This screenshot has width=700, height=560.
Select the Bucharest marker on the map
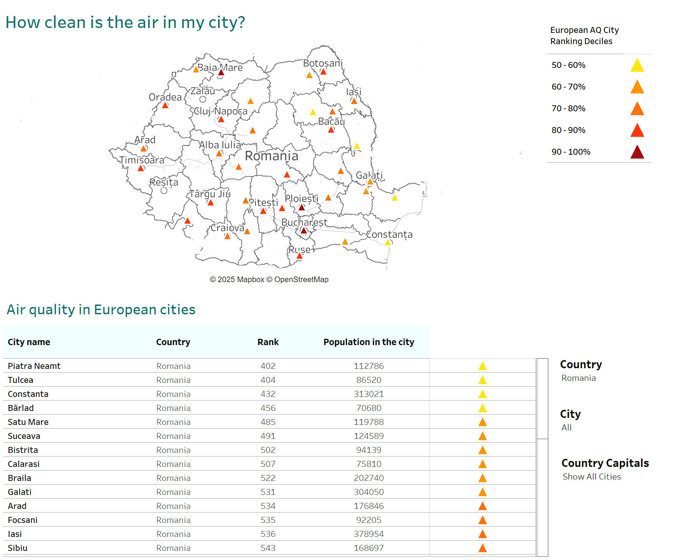click(x=306, y=231)
